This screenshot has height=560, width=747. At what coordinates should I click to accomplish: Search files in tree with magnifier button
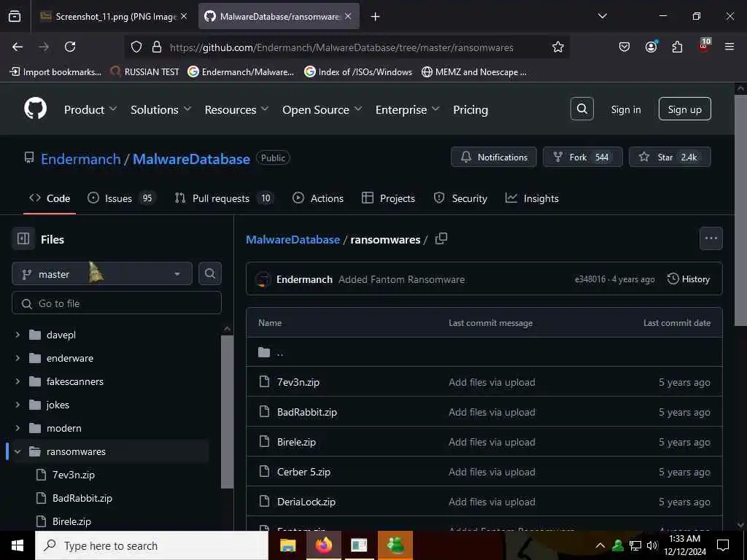tap(209, 273)
